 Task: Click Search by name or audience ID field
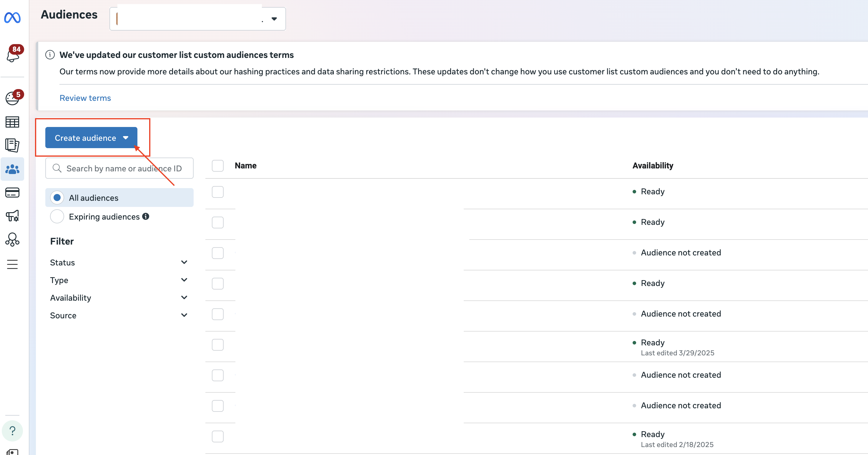click(119, 168)
